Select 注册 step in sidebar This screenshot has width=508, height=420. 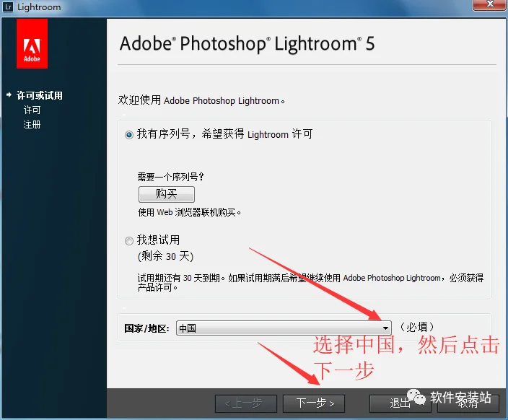[x=32, y=124]
